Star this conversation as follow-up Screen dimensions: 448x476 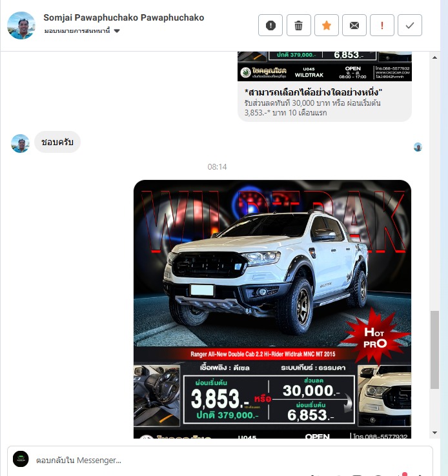(326, 25)
